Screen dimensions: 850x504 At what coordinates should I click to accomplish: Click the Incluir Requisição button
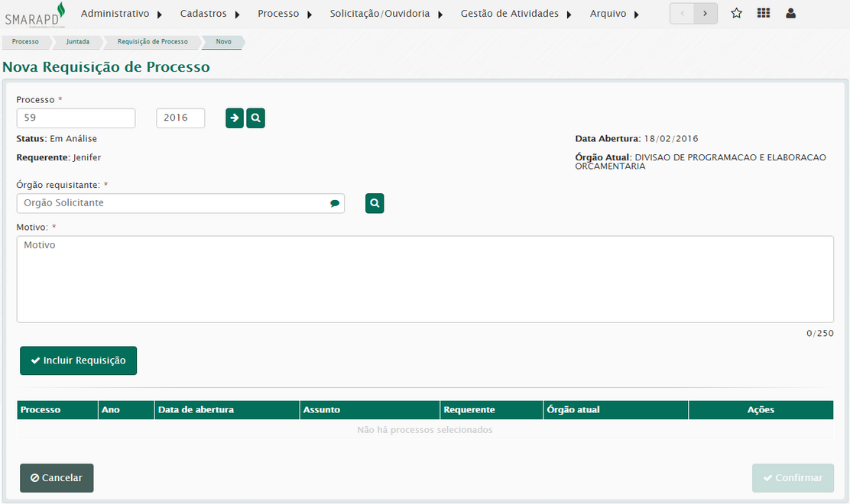(78, 360)
